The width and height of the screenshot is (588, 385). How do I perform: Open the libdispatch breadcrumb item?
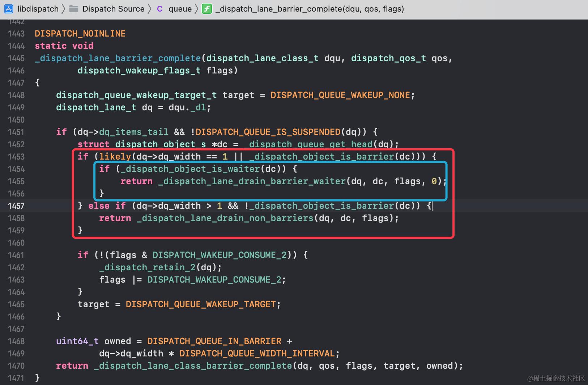tap(38, 9)
